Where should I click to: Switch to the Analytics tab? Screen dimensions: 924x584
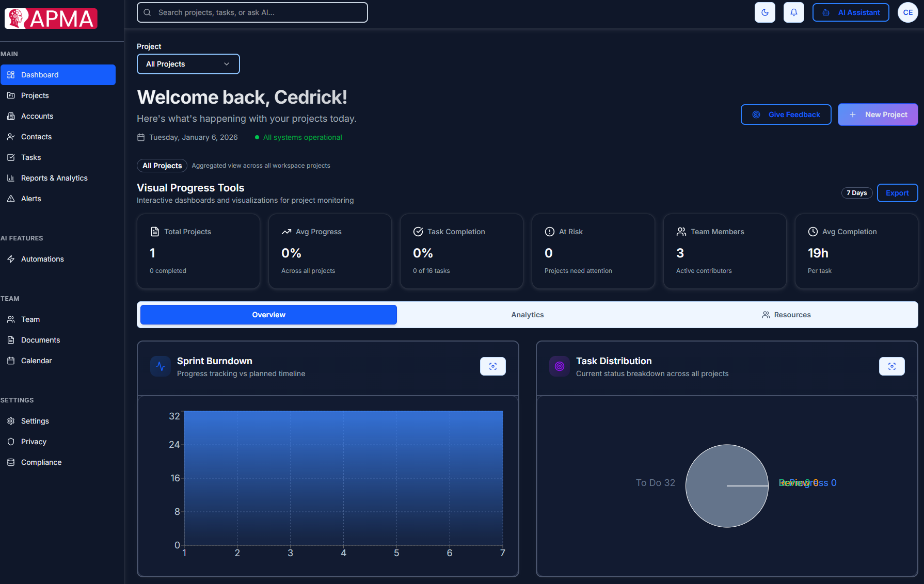[x=527, y=314]
